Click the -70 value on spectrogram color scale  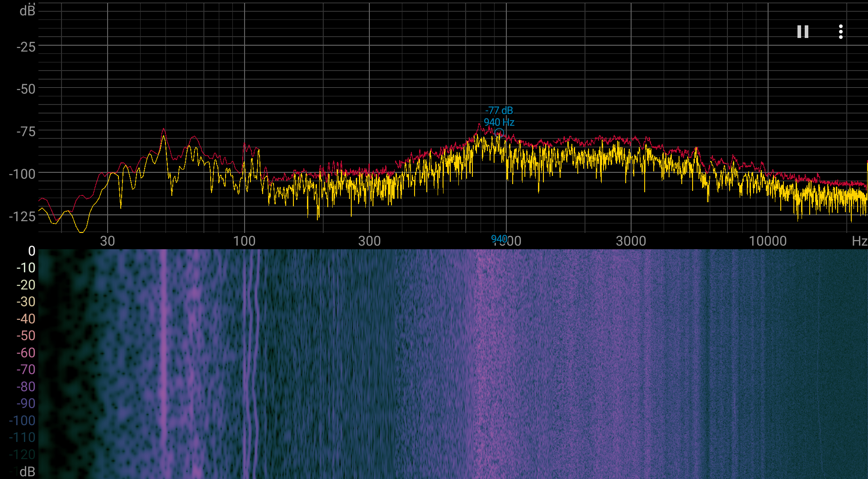click(x=26, y=370)
